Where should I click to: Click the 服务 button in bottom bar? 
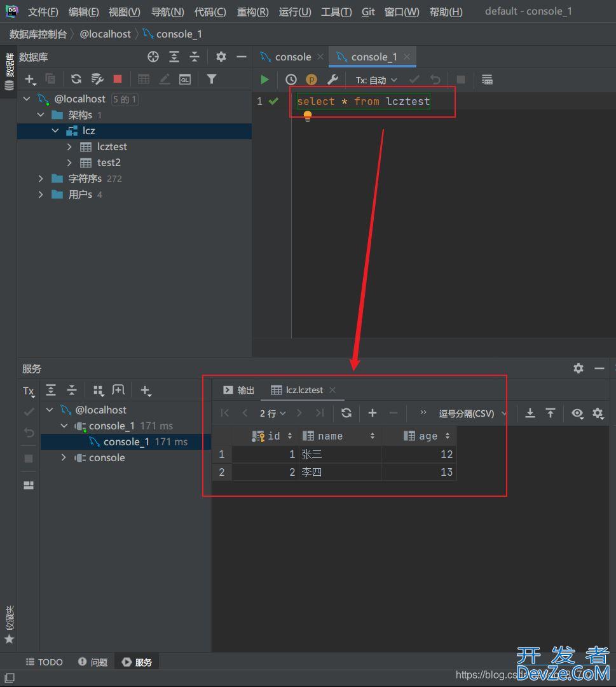click(137, 662)
